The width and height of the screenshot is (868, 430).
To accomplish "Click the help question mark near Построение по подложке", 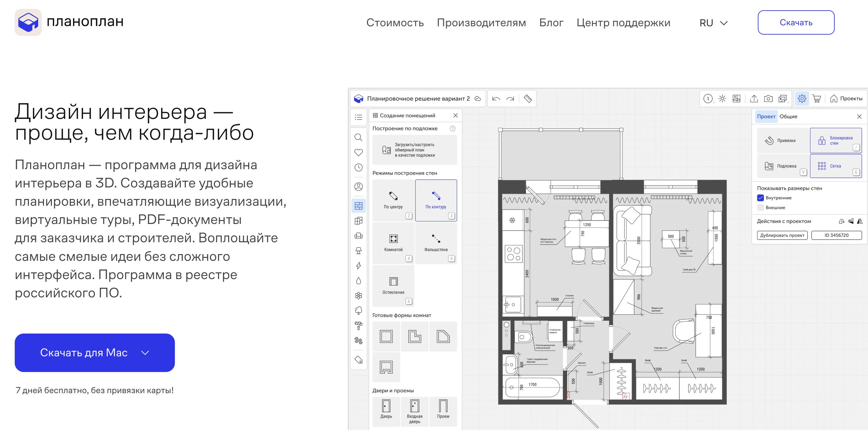I will tap(453, 128).
